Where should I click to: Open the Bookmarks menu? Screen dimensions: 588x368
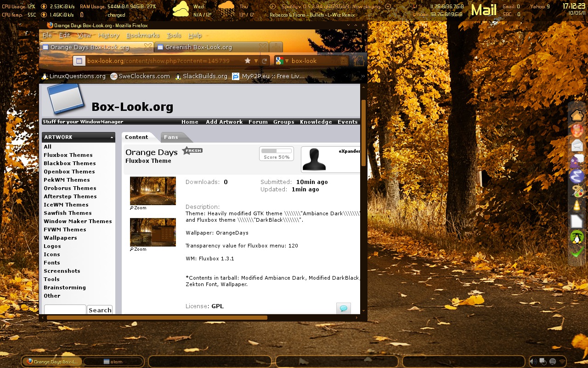142,35
